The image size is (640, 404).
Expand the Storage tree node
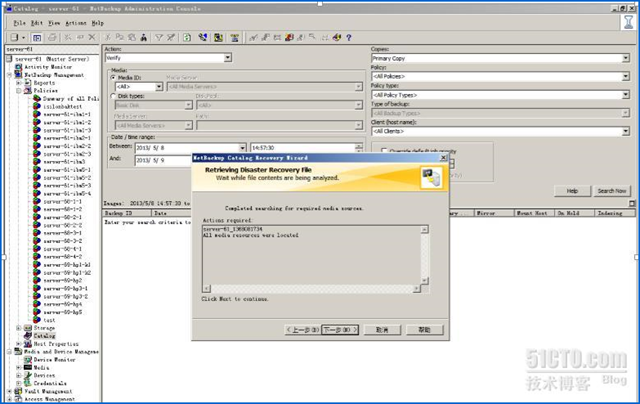click(x=18, y=328)
